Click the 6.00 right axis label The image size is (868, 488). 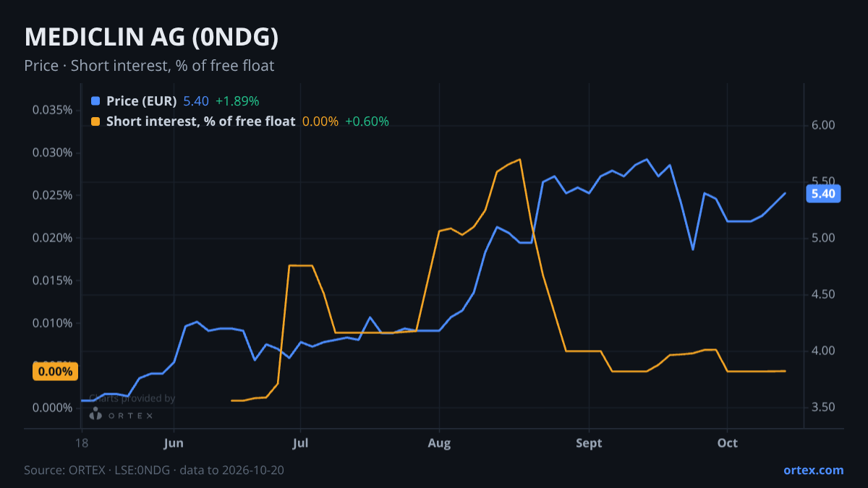click(x=824, y=125)
